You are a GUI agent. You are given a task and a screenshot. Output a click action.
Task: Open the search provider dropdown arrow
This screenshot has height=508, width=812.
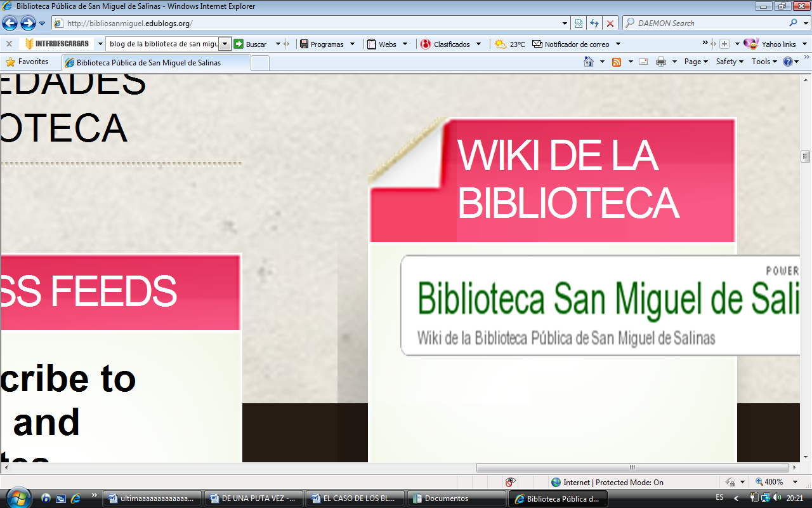805,23
